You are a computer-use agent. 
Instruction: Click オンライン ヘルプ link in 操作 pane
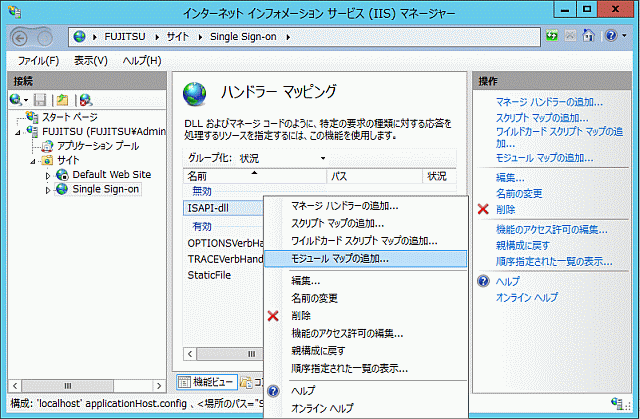click(x=527, y=297)
